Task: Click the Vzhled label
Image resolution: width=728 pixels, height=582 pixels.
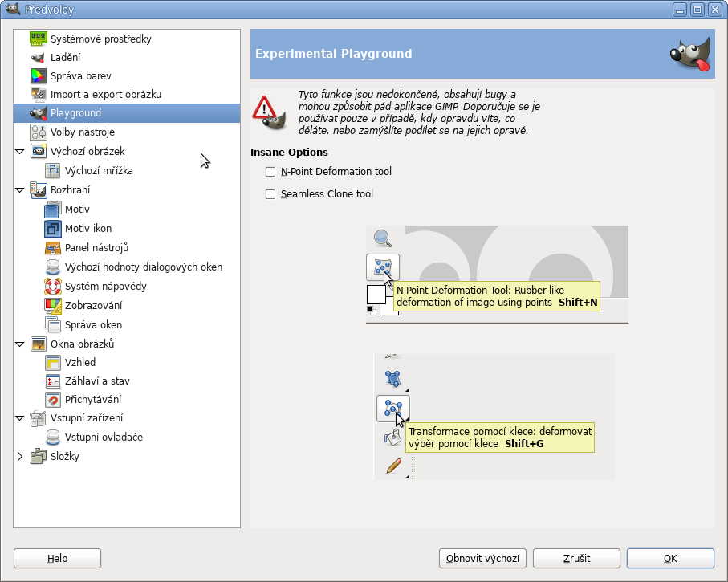Action: coord(80,363)
